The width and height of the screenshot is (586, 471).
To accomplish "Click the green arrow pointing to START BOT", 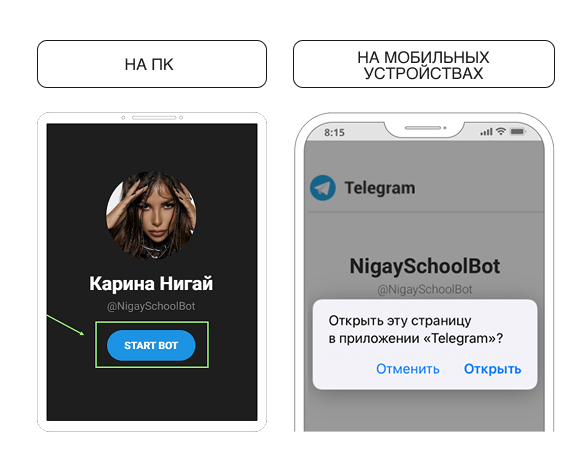I will tap(65, 325).
